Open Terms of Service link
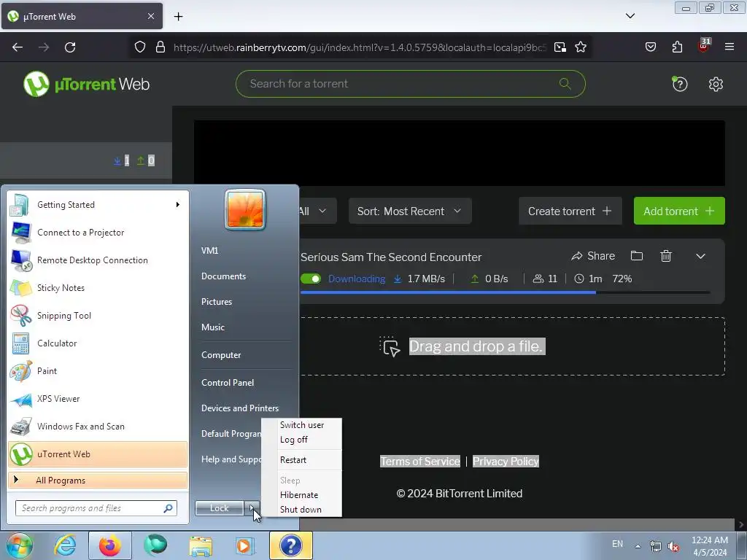Screen dimensions: 747x560 [420, 462]
